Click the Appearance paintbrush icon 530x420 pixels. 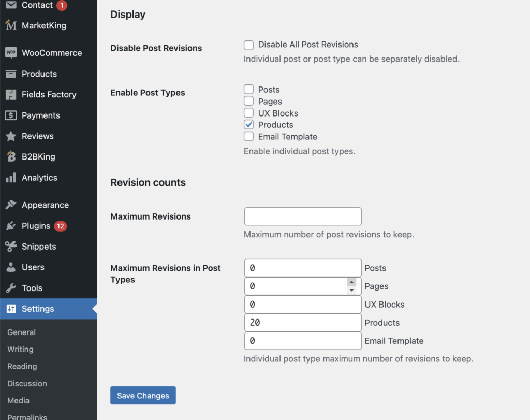[11, 205]
